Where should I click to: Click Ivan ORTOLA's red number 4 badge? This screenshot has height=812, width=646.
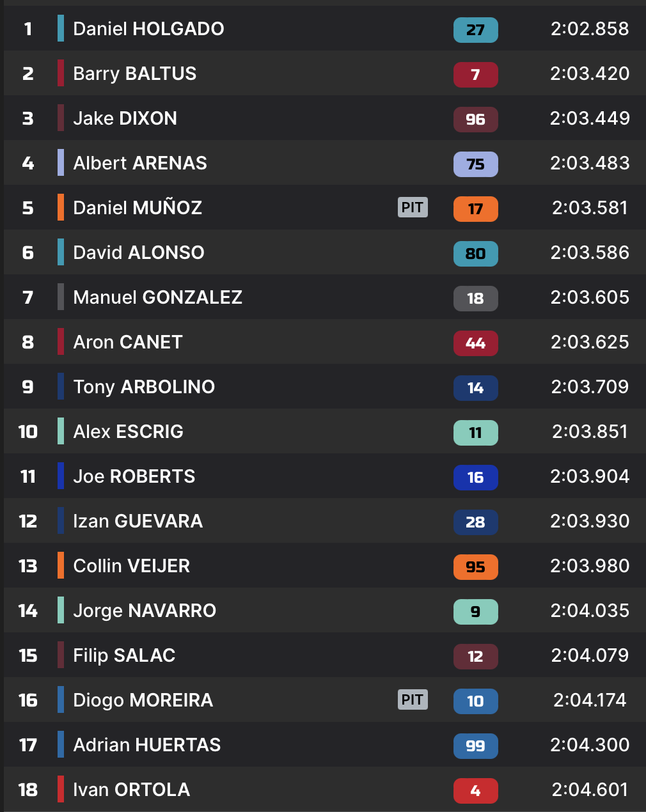[x=475, y=791]
